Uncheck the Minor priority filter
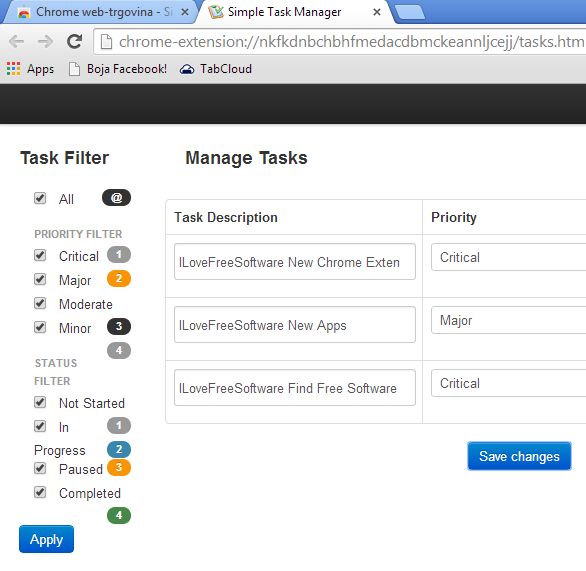 40,327
